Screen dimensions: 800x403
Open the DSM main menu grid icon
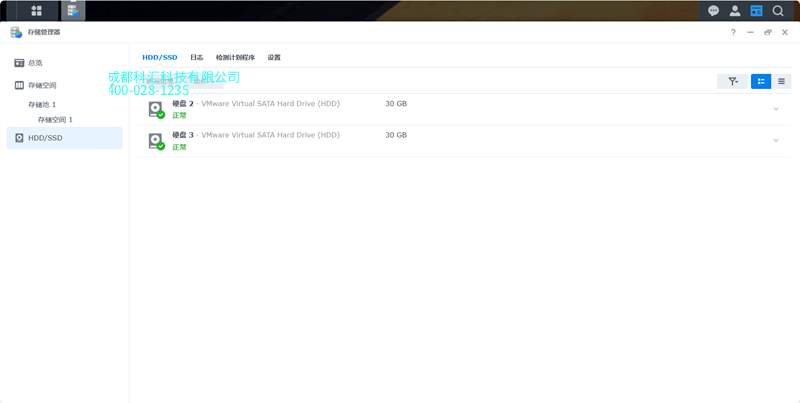[x=36, y=11]
